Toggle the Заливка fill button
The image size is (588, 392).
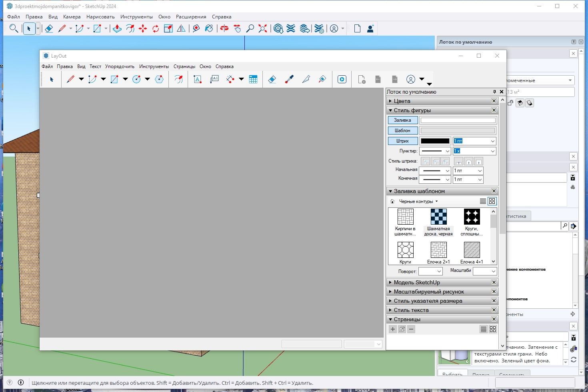point(402,120)
